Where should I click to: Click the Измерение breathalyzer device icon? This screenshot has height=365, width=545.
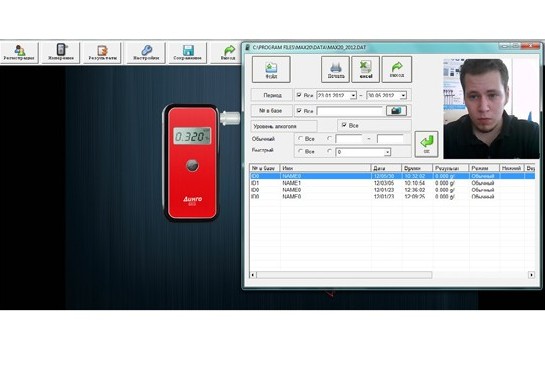point(61,52)
